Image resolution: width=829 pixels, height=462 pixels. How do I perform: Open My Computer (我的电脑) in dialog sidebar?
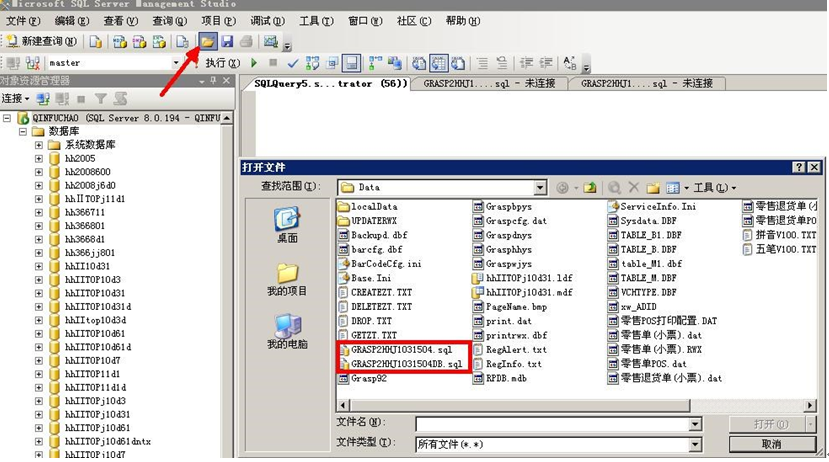[x=288, y=331]
